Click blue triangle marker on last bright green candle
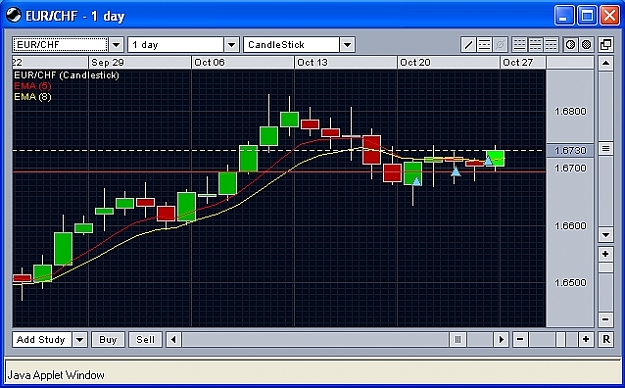The image size is (625, 388). [489, 161]
